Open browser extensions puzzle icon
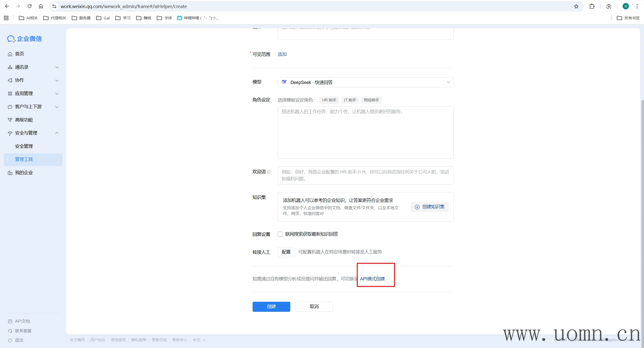The image size is (644, 348). point(592,6)
